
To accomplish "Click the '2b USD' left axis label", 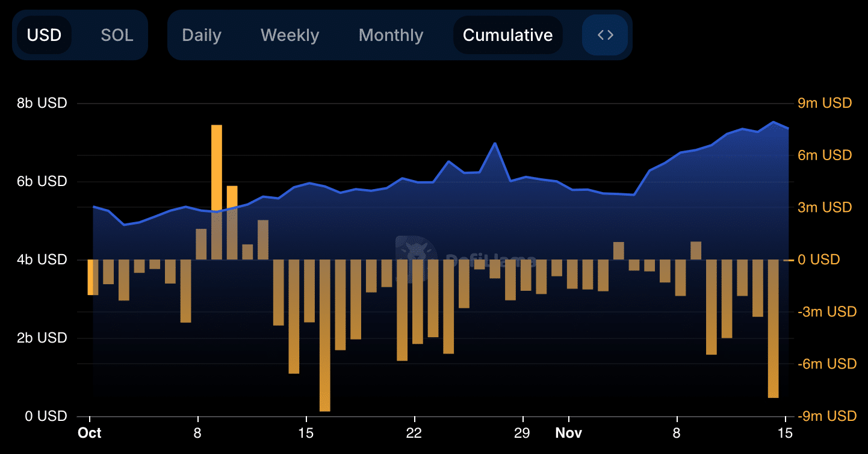I will 42,338.
